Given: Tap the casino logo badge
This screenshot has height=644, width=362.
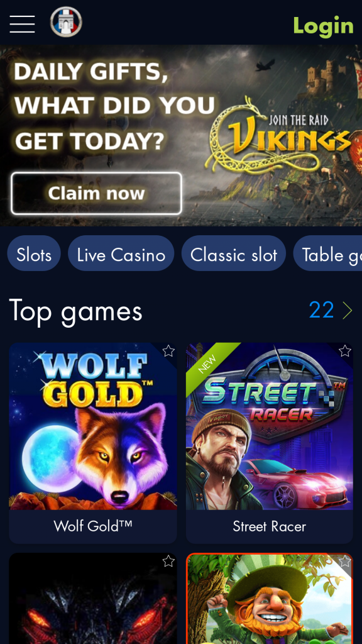Looking at the screenshot, I should point(66,22).
